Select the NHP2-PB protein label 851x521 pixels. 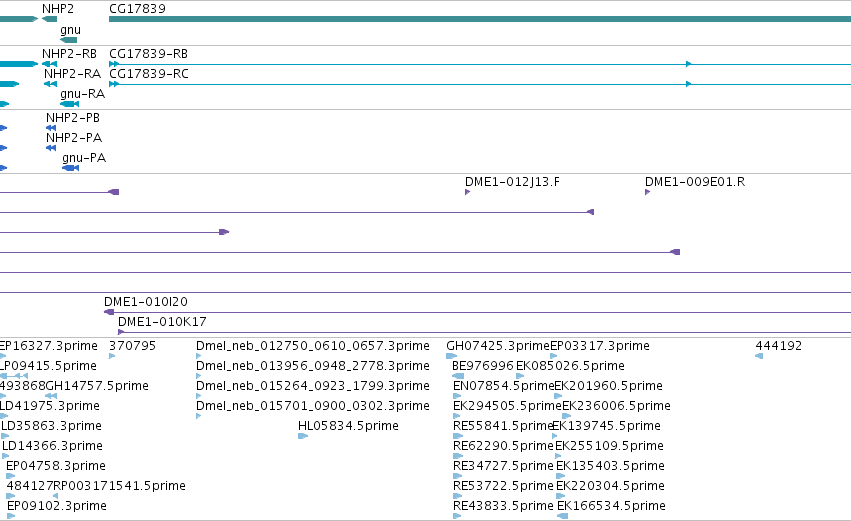tap(73, 118)
